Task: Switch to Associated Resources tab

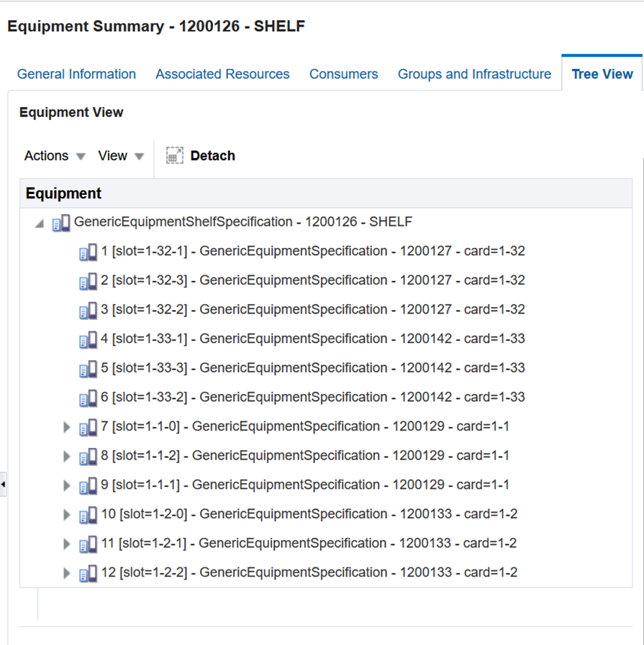Action: pyautogui.click(x=222, y=74)
